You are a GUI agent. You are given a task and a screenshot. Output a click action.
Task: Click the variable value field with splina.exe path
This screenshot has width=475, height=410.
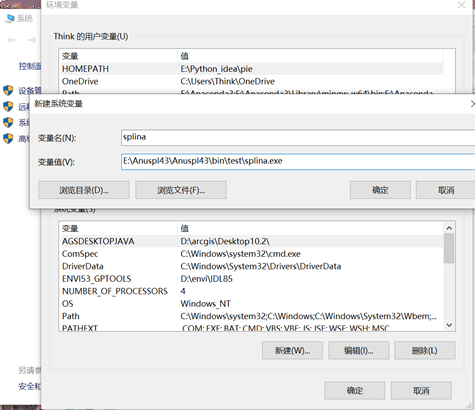click(x=298, y=162)
